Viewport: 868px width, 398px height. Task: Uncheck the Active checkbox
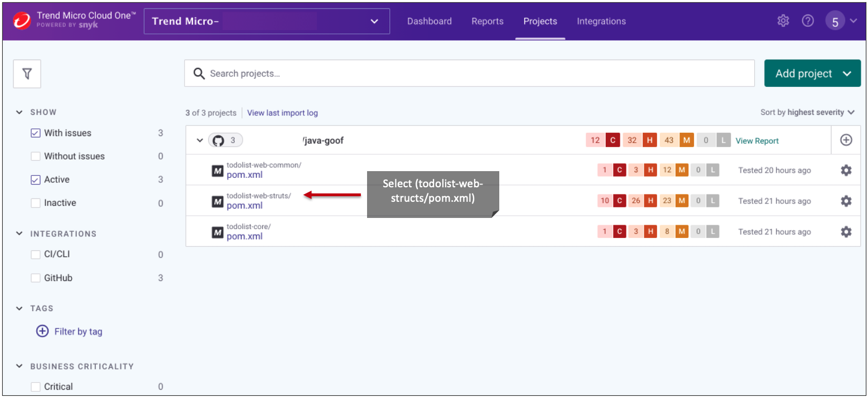tap(36, 180)
